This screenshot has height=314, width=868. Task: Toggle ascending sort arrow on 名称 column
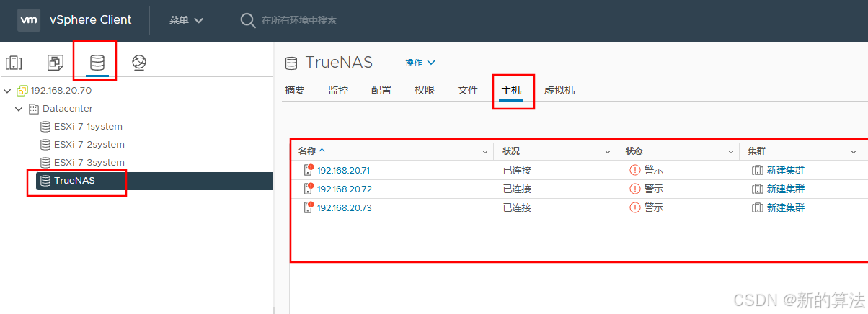pyautogui.click(x=322, y=152)
